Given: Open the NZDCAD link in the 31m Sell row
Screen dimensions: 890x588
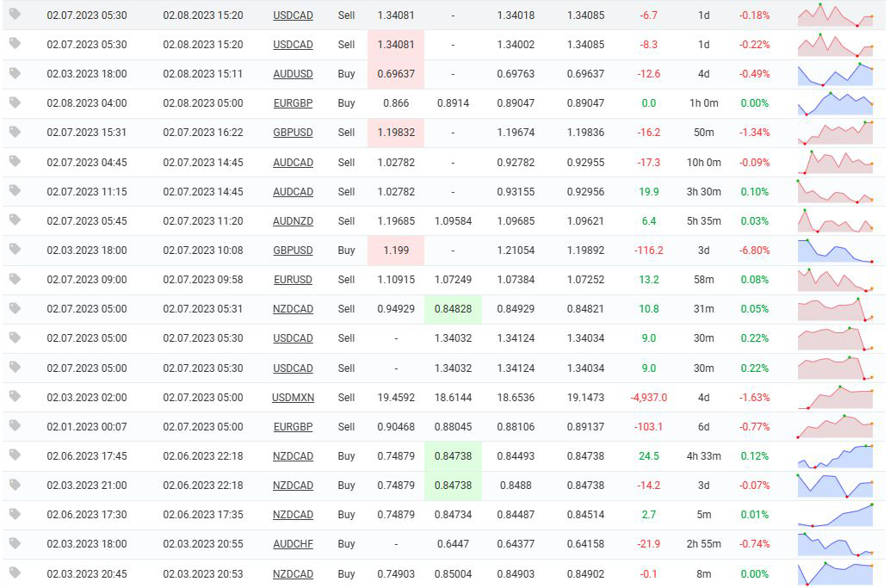Looking at the screenshot, I should (x=293, y=309).
